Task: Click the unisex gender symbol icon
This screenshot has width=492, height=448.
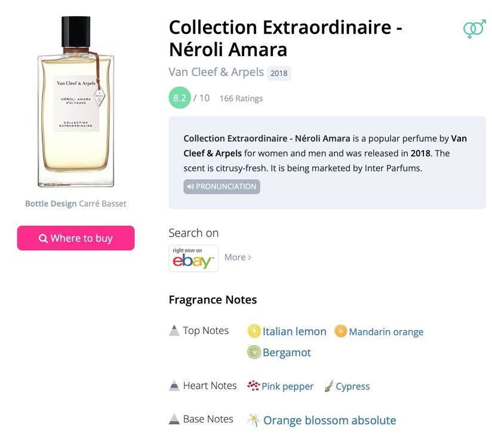Action: point(475,29)
